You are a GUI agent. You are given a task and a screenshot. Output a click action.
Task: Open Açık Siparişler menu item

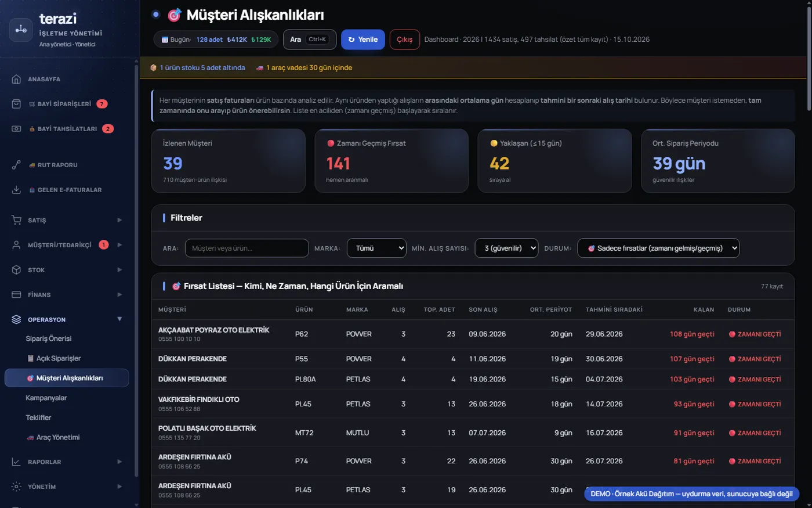[54, 358]
